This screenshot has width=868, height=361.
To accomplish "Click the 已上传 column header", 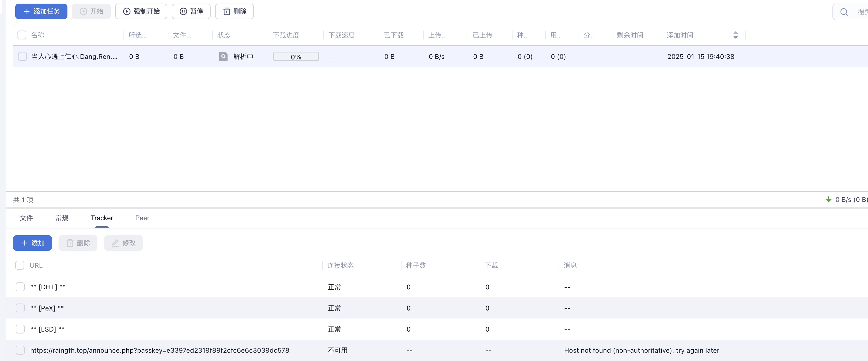I will tap(483, 35).
